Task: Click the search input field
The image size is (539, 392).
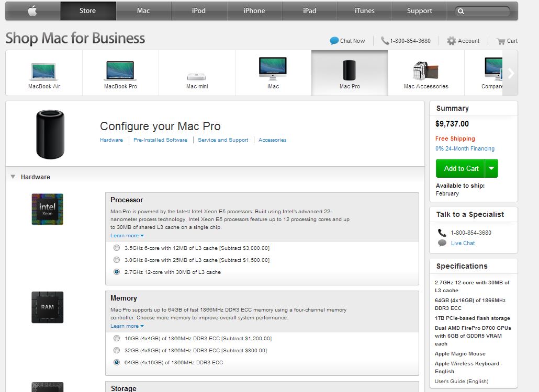Action: click(x=482, y=11)
